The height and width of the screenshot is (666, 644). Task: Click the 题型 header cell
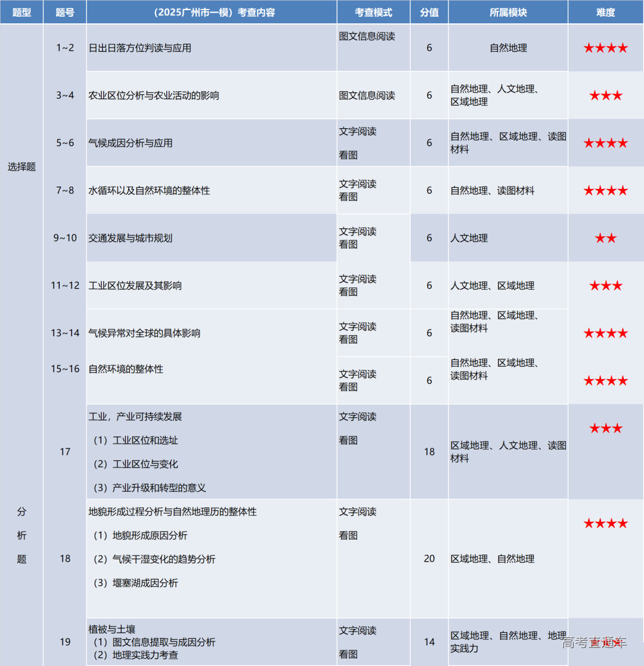click(x=21, y=12)
